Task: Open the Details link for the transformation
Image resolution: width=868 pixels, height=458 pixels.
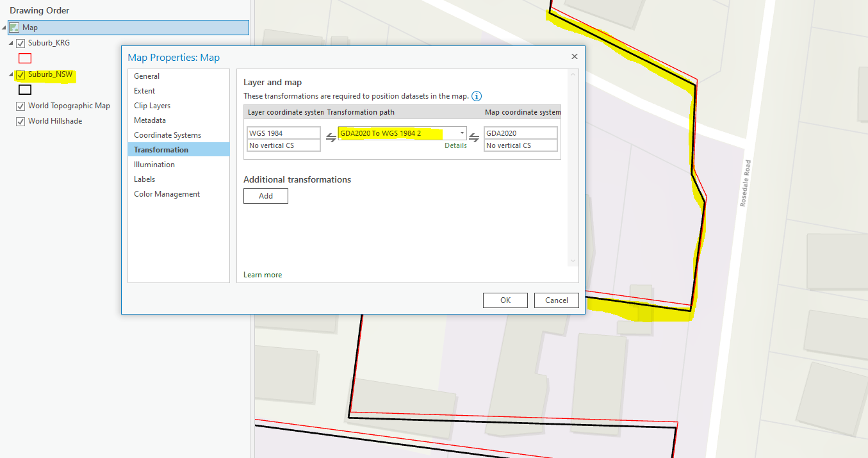Action: point(455,145)
